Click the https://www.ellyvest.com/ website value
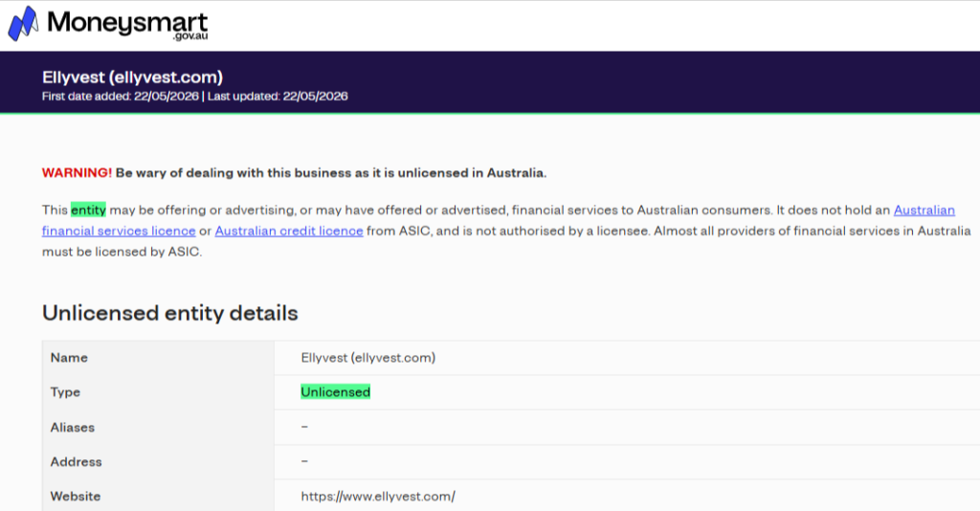 [378, 497]
